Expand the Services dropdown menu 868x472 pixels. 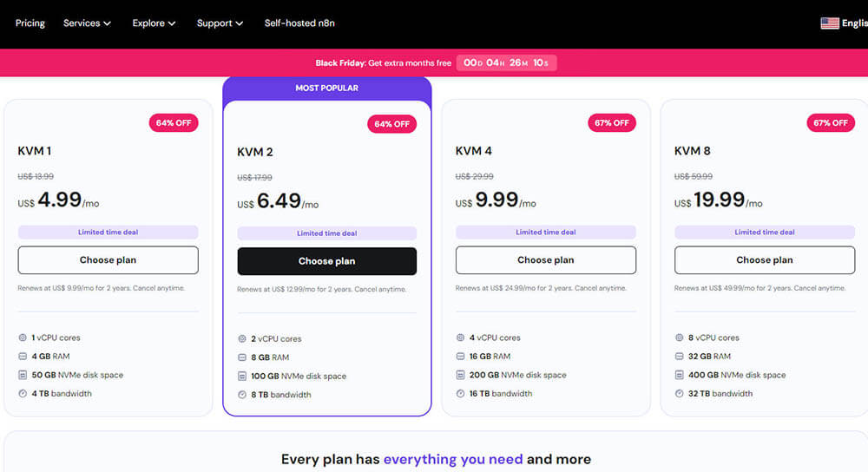pos(87,23)
